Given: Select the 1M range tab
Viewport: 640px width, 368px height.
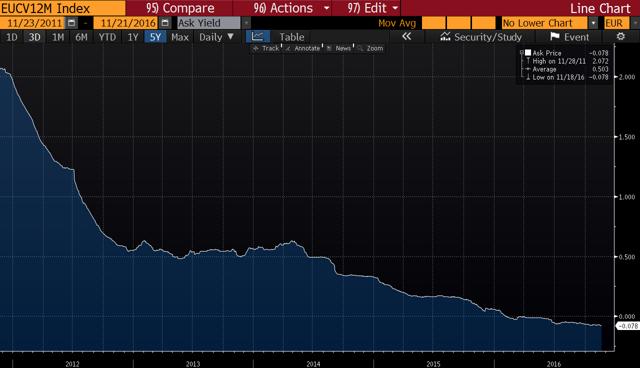Looking at the screenshot, I should [x=58, y=37].
